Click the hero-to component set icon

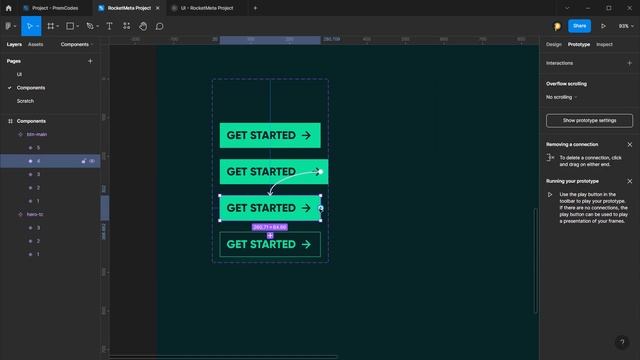pos(20,214)
